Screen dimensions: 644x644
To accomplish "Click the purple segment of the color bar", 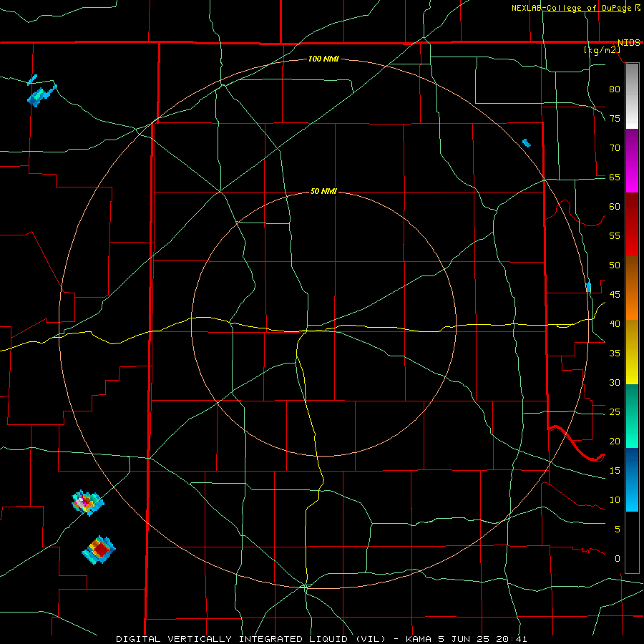I will point(632,160).
